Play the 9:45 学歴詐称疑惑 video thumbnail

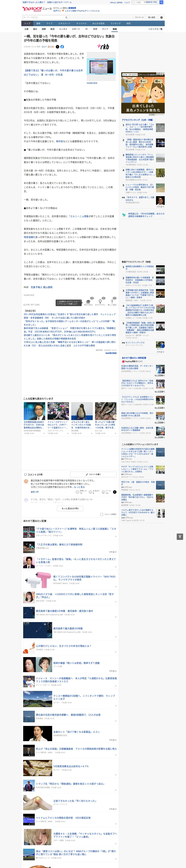tap(160, 326)
